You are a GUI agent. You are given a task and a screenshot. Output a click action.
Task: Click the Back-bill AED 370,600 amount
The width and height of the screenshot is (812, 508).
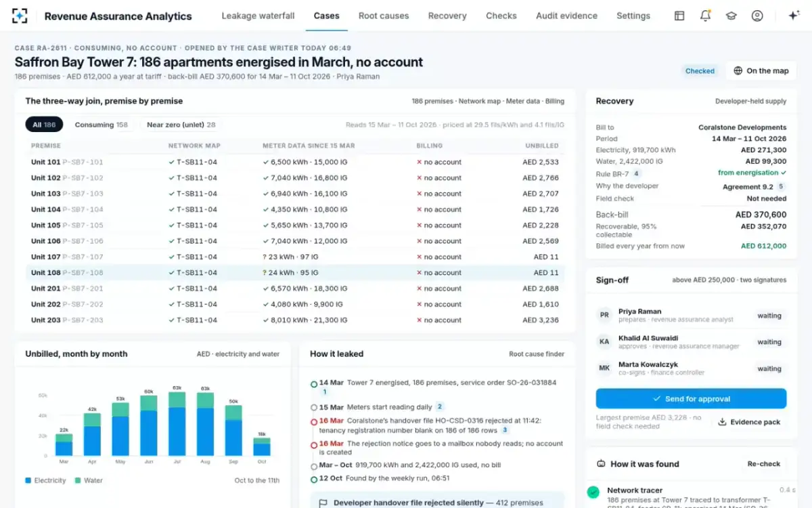tap(761, 215)
